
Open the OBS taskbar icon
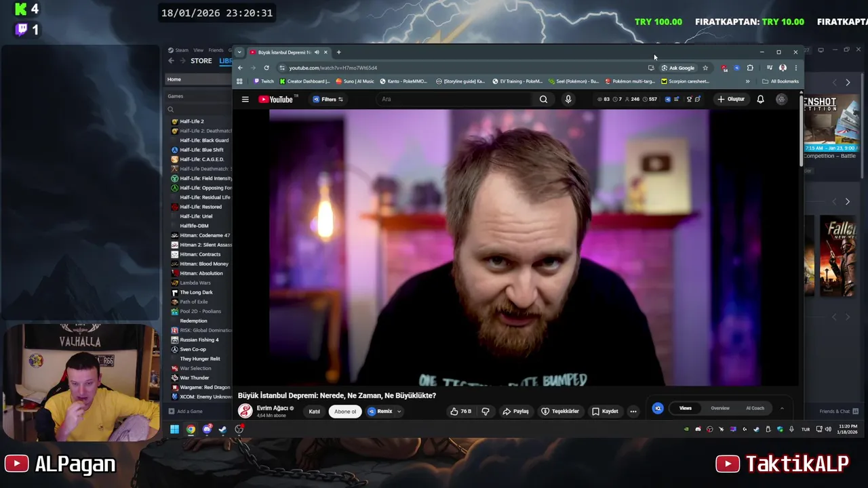(239, 429)
